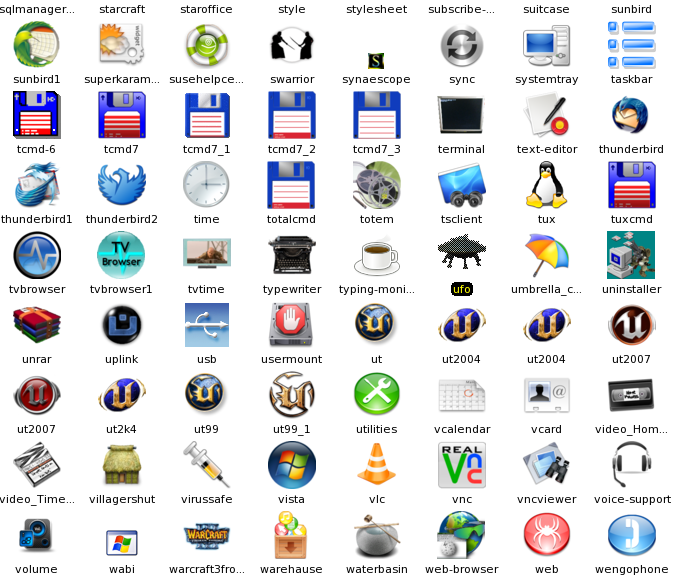Click the wabi Windows flag icon
691x580 pixels.
tap(122, 543)
